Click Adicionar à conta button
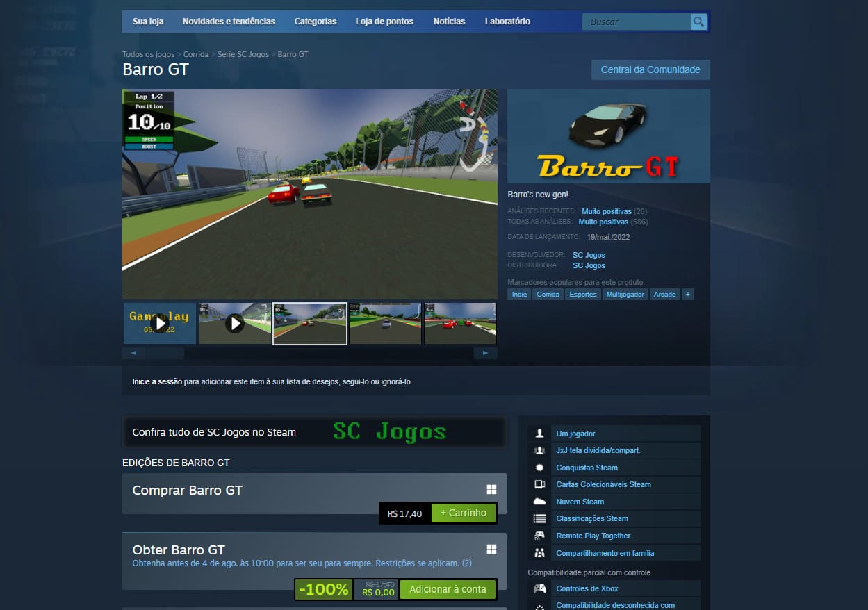The height and width of the screenshot is (610, 868). tap(448, 589)
